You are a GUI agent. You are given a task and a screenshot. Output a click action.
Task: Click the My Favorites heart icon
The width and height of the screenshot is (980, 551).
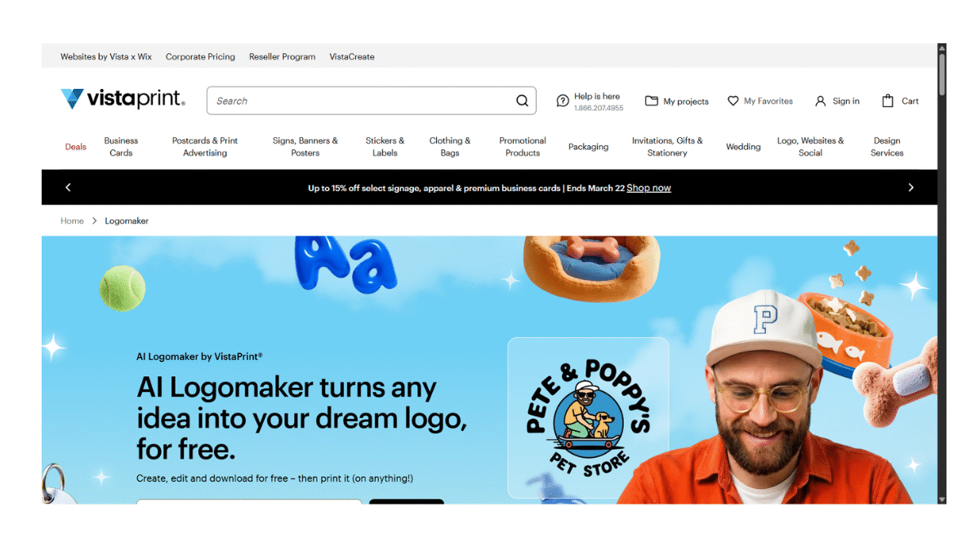[733, 101]
